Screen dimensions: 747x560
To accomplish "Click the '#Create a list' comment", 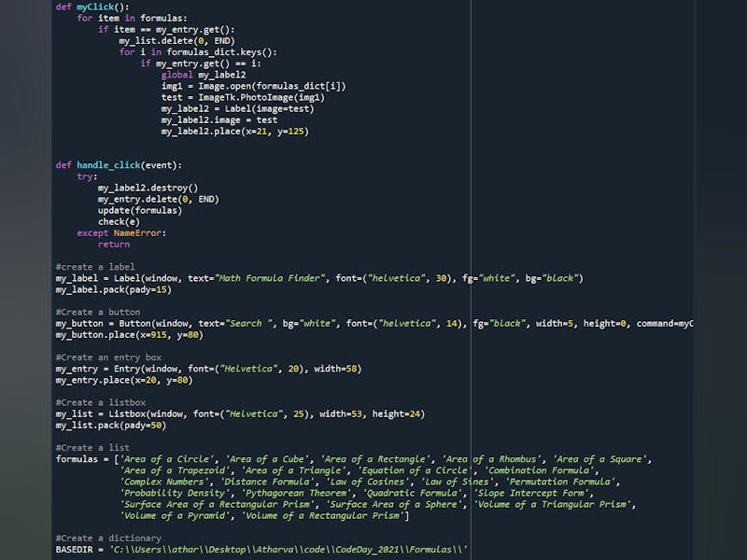I will pyautogui.click(x=92, y=448).
